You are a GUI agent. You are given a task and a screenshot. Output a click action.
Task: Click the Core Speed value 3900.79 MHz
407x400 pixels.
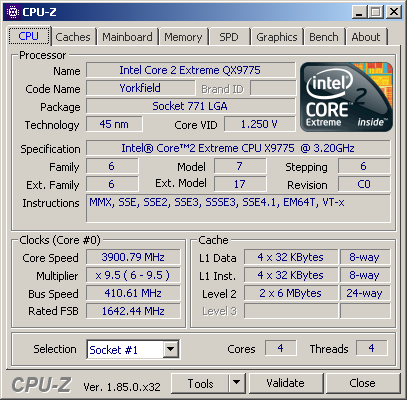click(x=133, y=257)
